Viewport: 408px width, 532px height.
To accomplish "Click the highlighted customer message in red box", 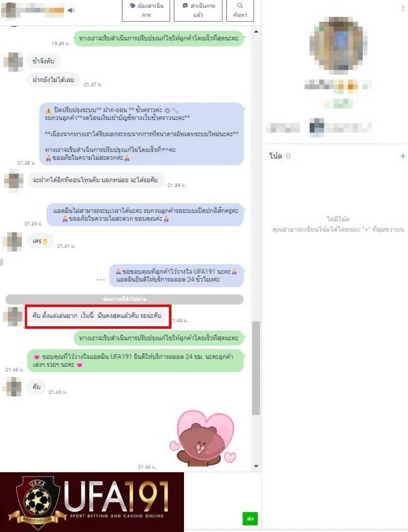I will [97, 316].
